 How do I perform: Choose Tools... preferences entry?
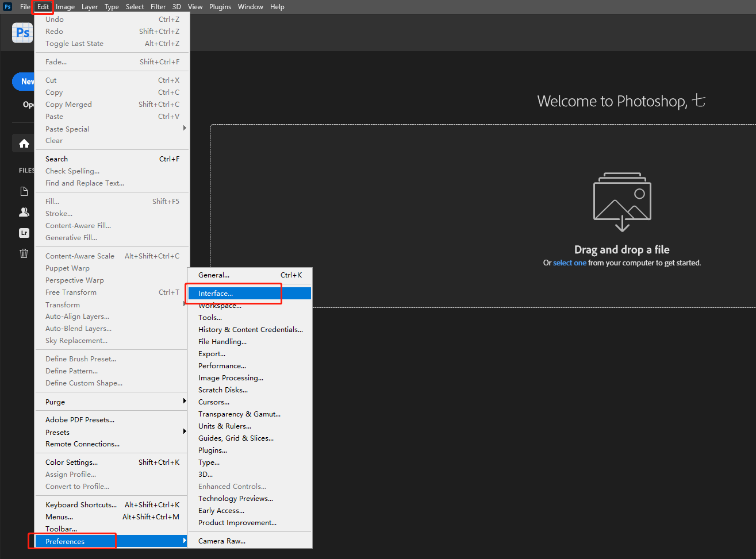250,317
